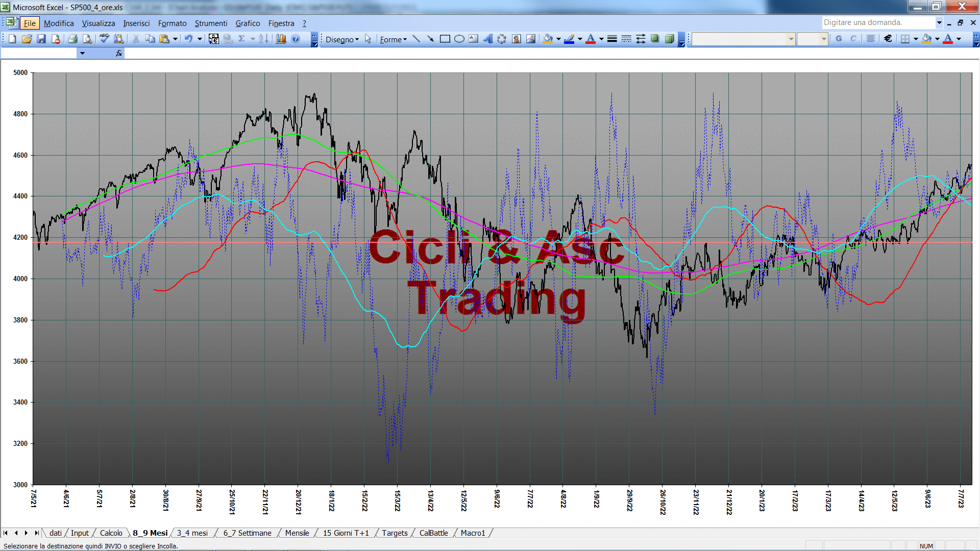Click the Copy icon

click(150, 39)
